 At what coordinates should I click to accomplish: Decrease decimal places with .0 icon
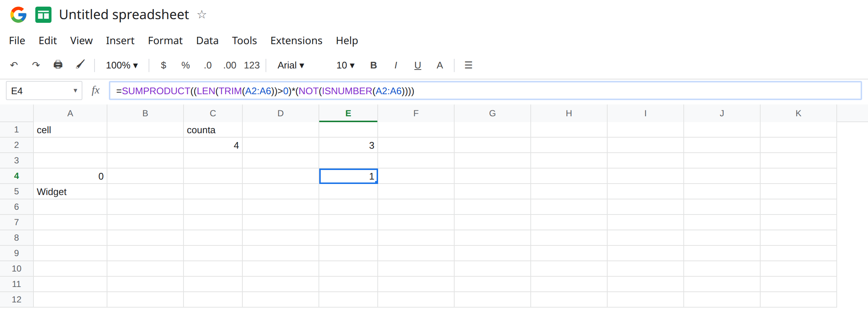208,65
